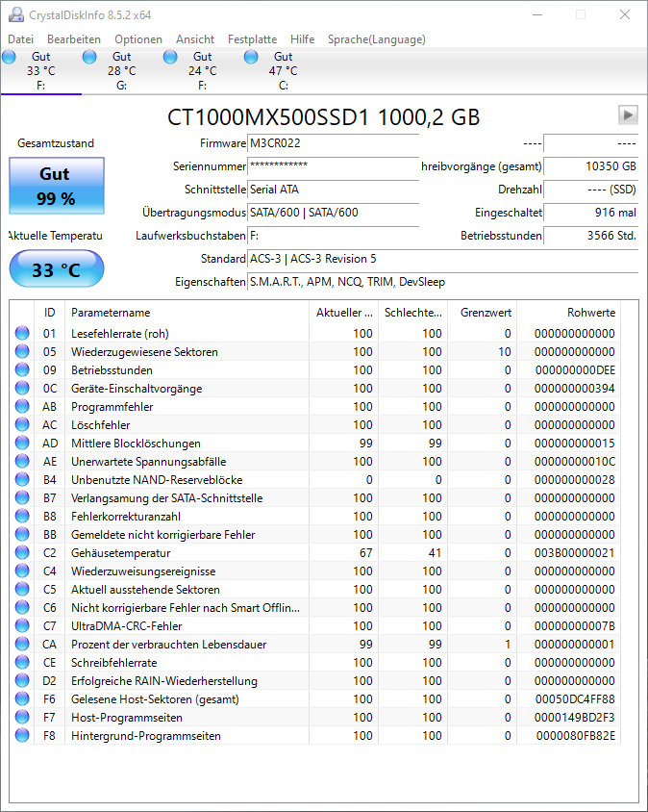This screenshot has height=812, width=648.
Task: Select raw value 000000000DEE
Action: click(575, 370)
